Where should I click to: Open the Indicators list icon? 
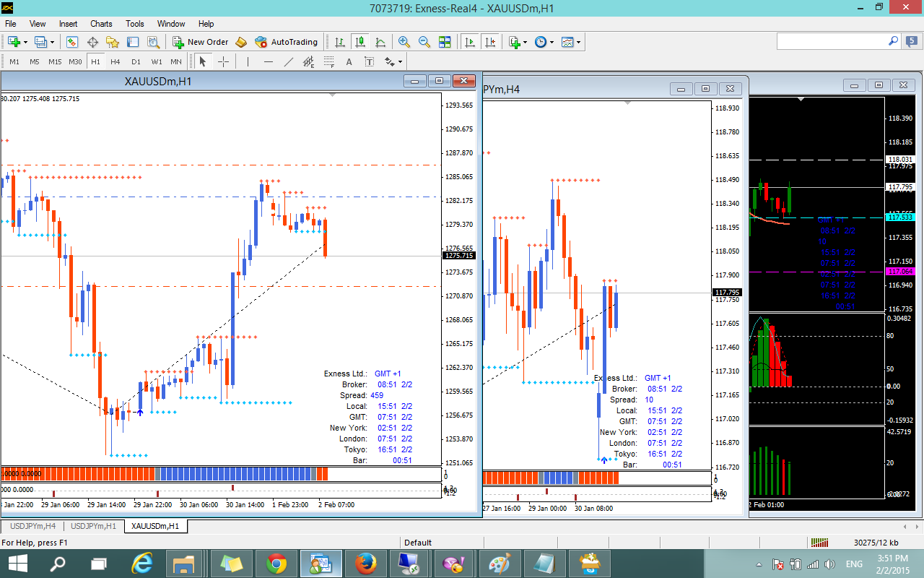pos(515,42)
